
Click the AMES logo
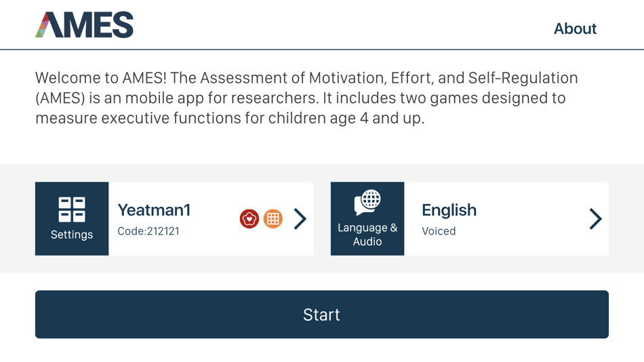[84, 26]
